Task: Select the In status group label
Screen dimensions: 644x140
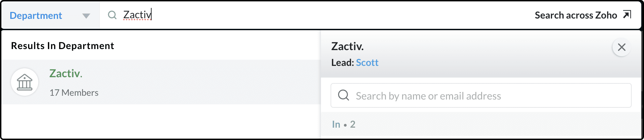Action: coord(336,124)
